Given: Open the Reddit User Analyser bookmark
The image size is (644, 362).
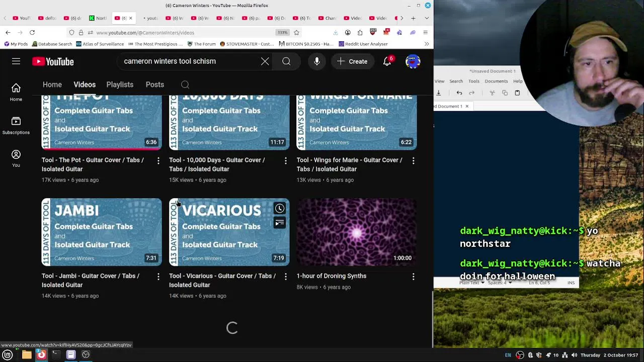Looking at the screenshot, I should pyautogui.click(x=363, y=44).
